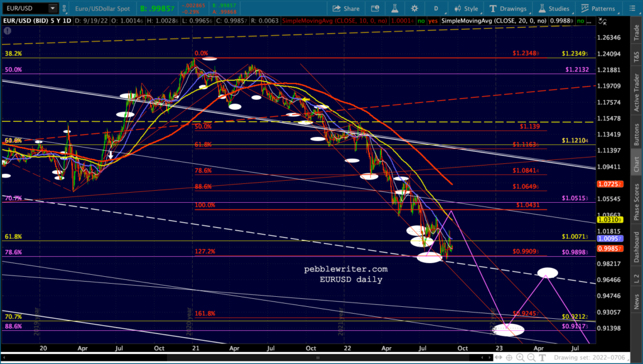Image resolution: width=643 pixels, height=364 pixels.
Task: Open the D timeframe dropdown
Action: [437, 8]
